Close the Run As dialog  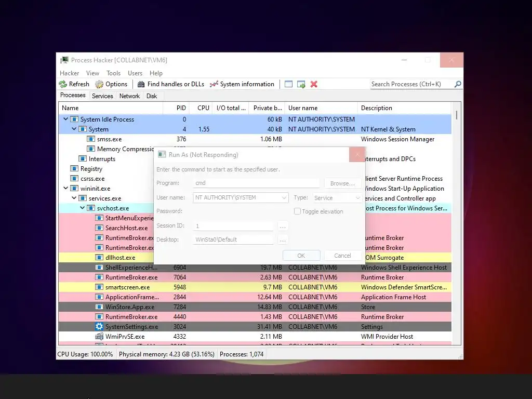point(357,155)
